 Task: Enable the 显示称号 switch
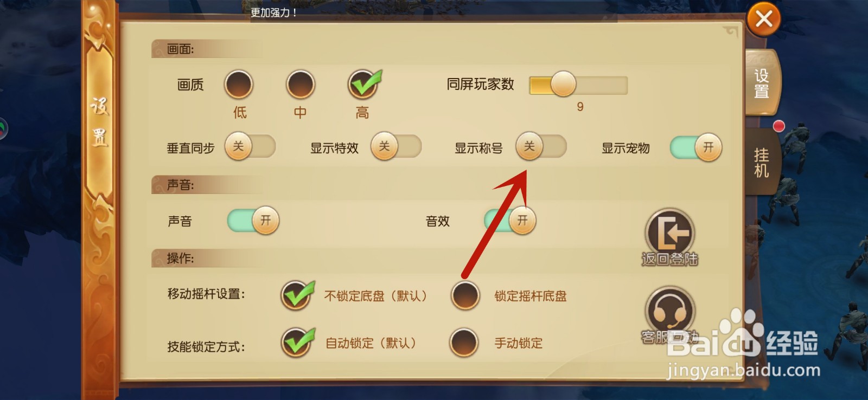[541, 146]
